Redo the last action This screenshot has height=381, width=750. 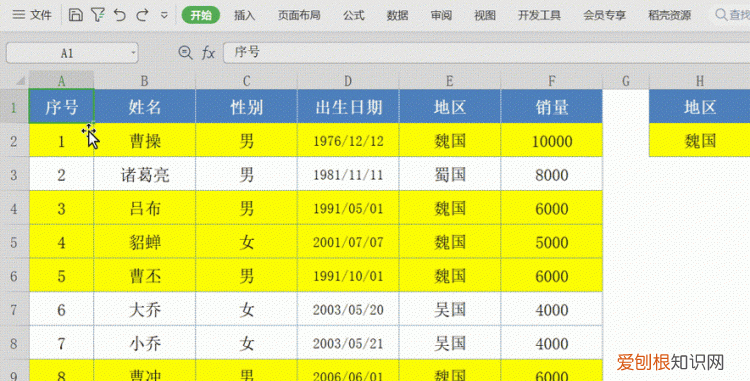[x=142, y=15]
